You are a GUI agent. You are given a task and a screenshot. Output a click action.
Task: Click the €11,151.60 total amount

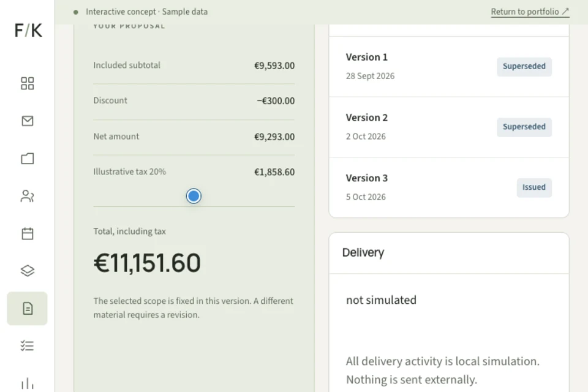pyautogui.click(x=147, y=263)
